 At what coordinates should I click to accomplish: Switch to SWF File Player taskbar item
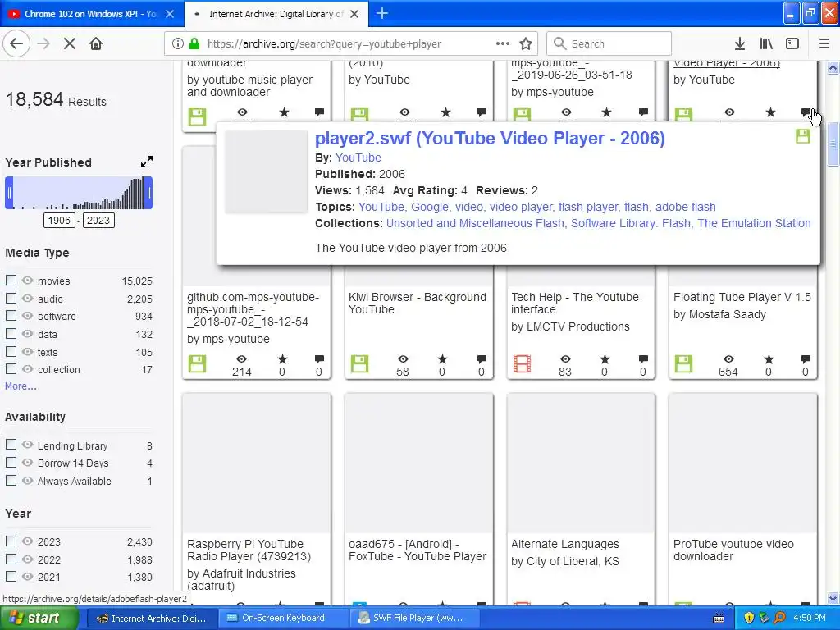click(x=413, y=619)
